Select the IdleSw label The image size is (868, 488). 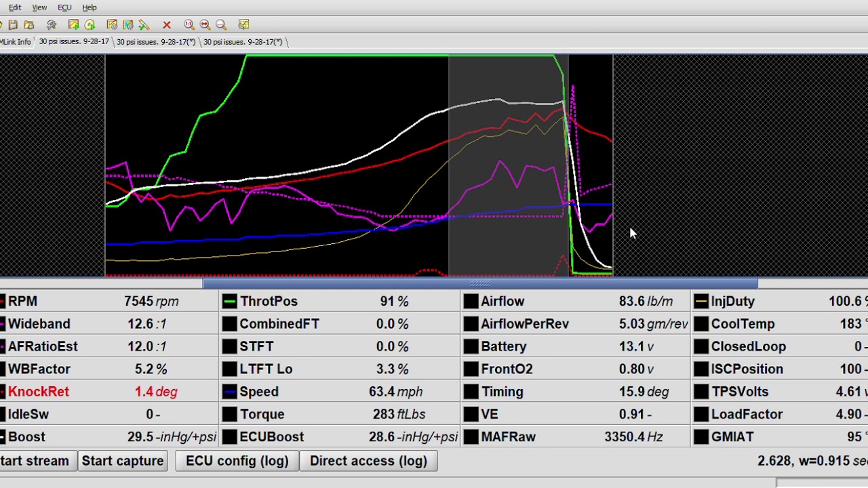[28, 414]
